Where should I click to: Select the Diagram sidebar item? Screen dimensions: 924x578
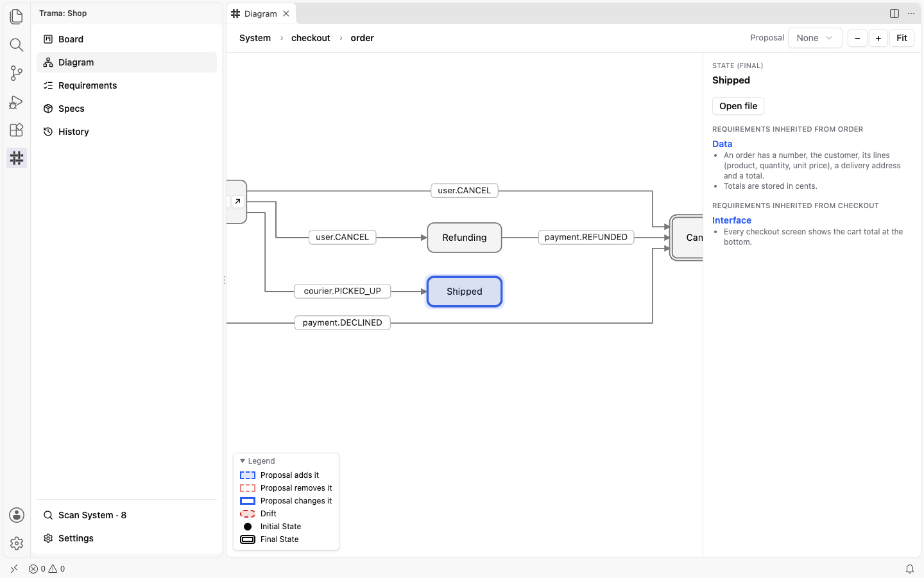tap(127, 62)
